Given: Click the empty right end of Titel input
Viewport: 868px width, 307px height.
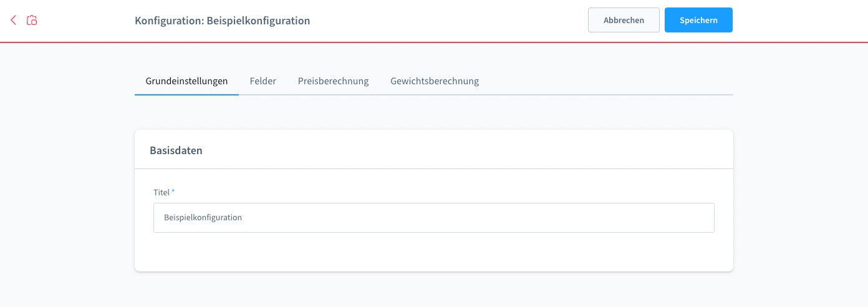Looking at the screenshot, I should [686, 218].
